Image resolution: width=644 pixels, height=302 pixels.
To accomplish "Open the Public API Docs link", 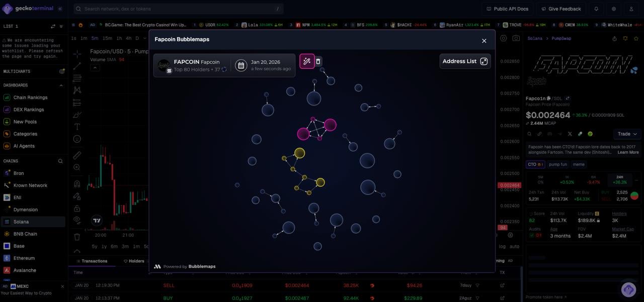I will (x=507, y=9).
